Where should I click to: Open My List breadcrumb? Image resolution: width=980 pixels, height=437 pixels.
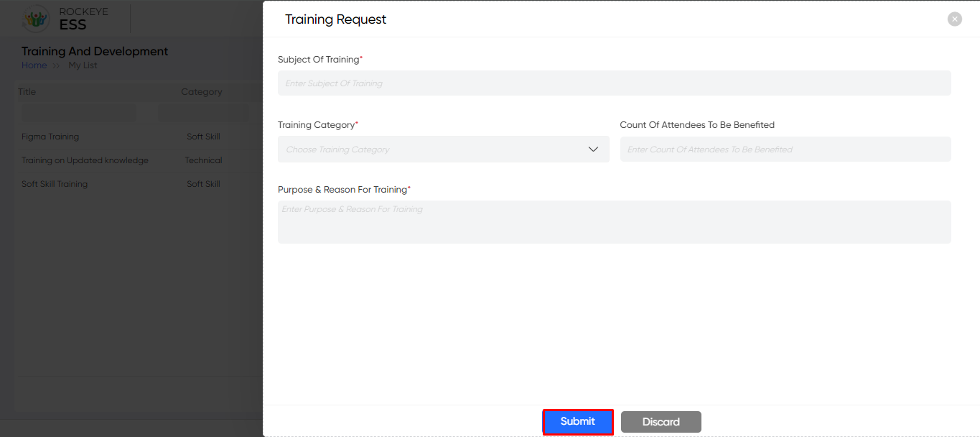83,65
